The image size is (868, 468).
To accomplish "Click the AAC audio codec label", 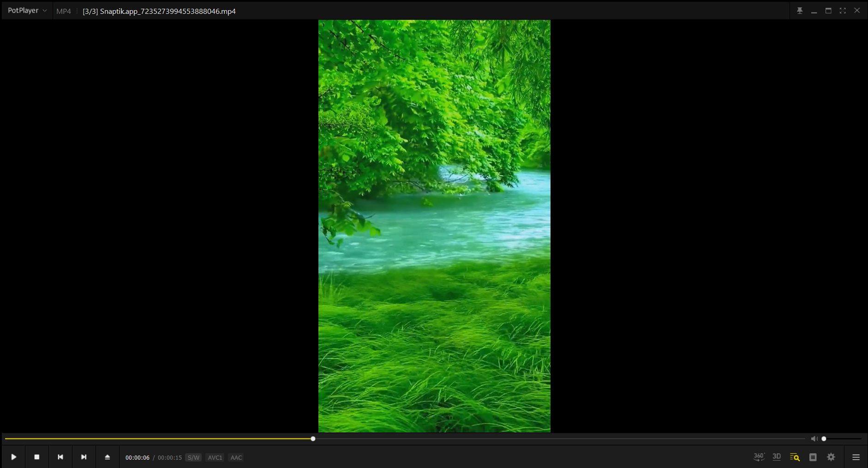I will pos(236,457).
